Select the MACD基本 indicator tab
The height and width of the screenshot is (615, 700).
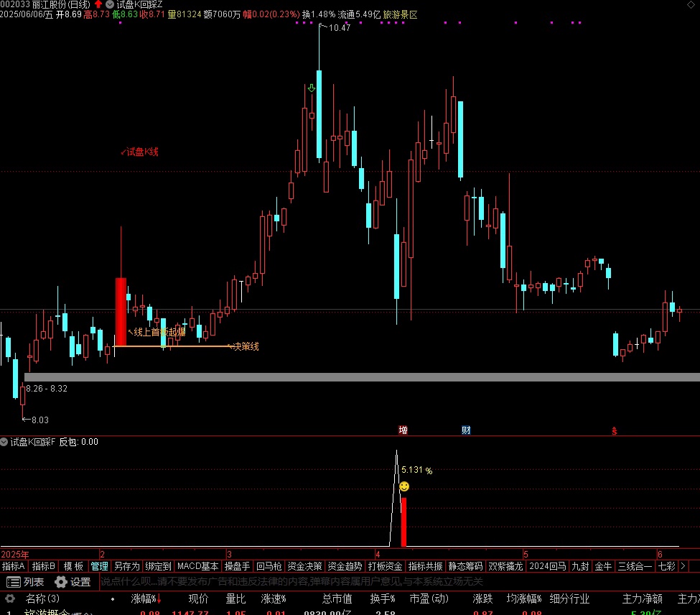point(197,566)
